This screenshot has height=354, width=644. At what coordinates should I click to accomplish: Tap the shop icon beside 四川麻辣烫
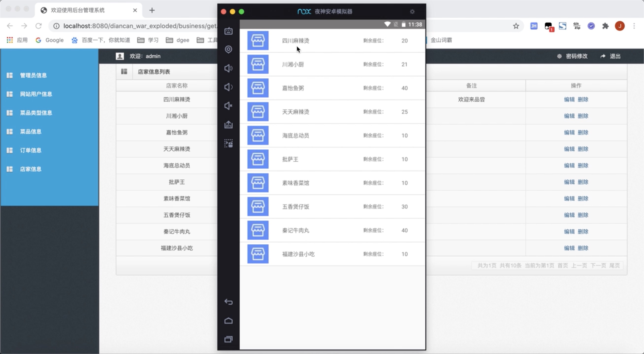(258, 41)
